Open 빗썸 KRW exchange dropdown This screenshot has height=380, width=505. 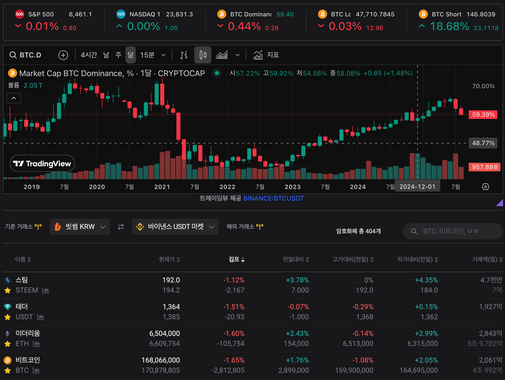point(80,227)
